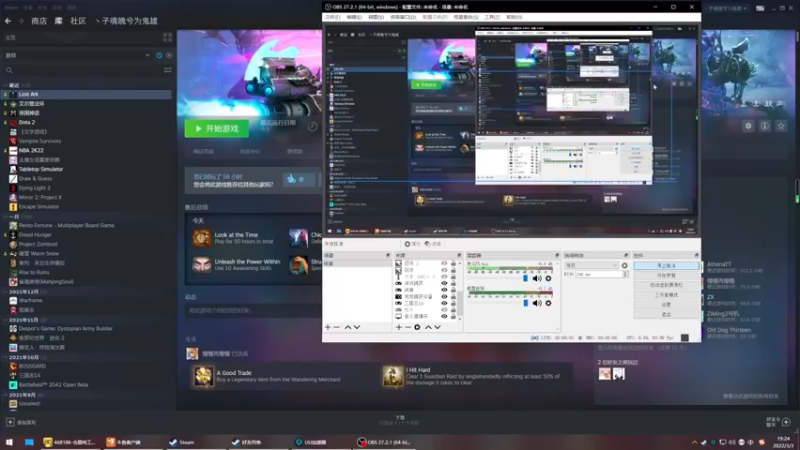This screenshot has height=450, width=800.
Task: Toggle the ready-to-play filter icon in Steam library
Action: click(169, 55)
